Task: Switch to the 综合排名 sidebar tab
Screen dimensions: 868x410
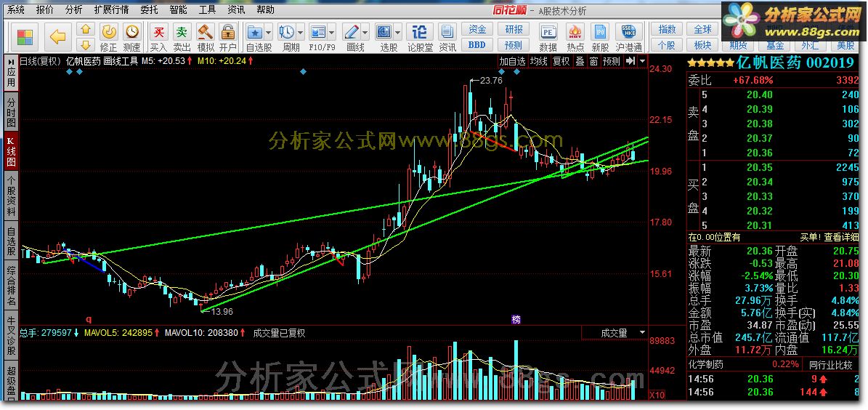Action: tap(11, 286)
